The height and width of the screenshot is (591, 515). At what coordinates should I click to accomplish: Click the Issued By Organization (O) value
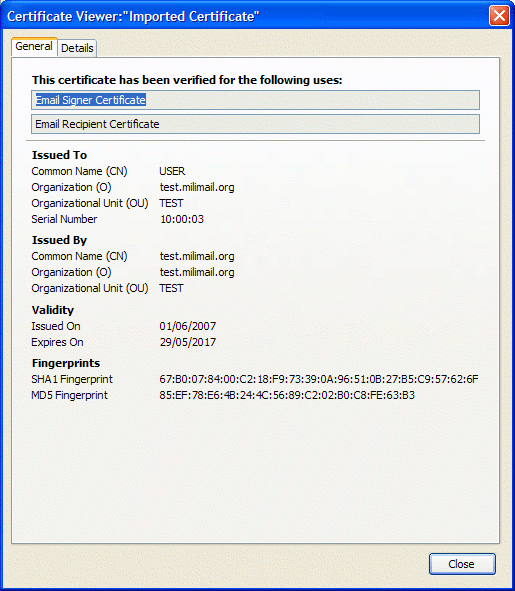[197, 272]
